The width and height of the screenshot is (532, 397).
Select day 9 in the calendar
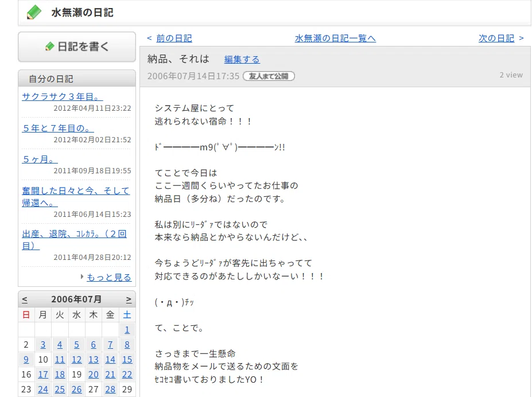pyautogui.click(x=26, y=359)
